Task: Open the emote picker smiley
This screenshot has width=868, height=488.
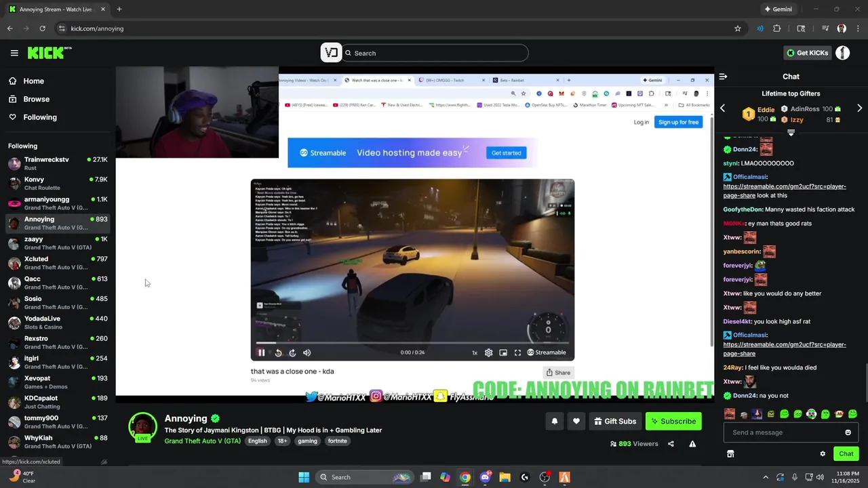Action: (x=848, y=432)
